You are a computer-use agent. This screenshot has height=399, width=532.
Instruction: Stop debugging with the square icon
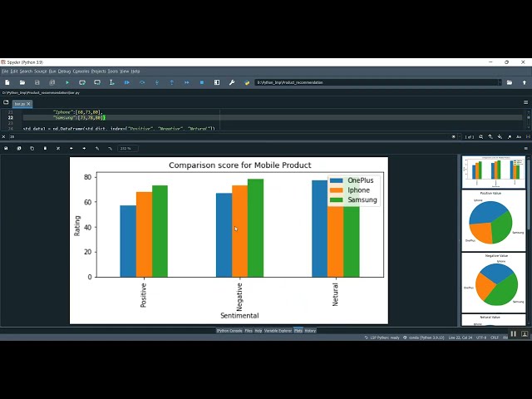point(202,82)
